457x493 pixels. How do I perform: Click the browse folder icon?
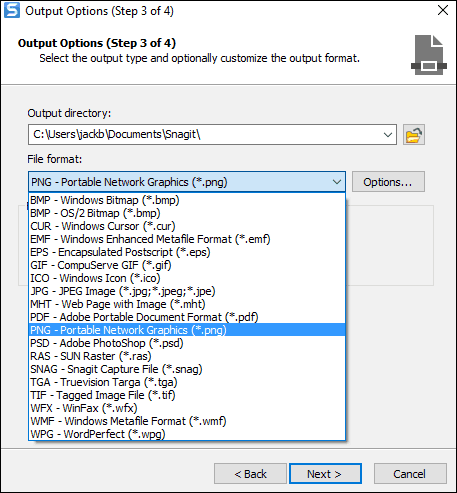[x=414, y=135]
